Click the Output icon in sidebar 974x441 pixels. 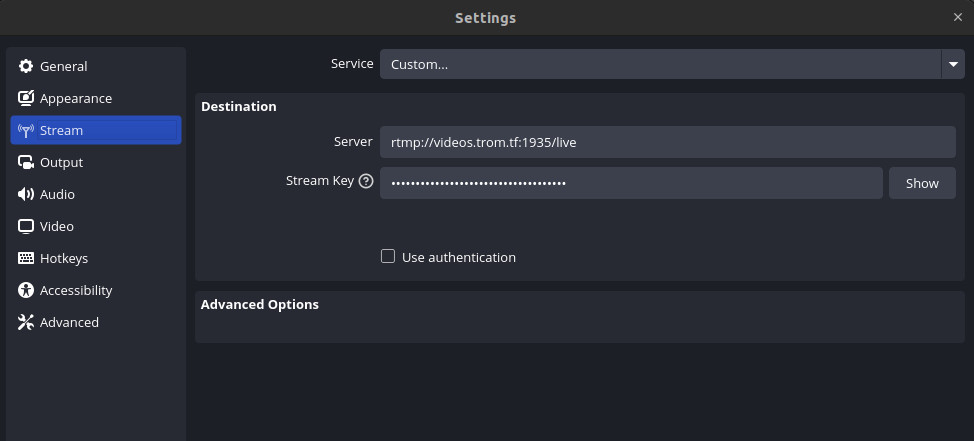(x=25, y=162)
